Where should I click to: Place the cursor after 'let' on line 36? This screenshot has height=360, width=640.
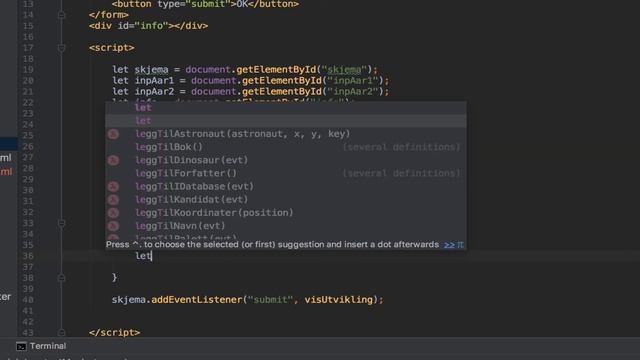152,256
